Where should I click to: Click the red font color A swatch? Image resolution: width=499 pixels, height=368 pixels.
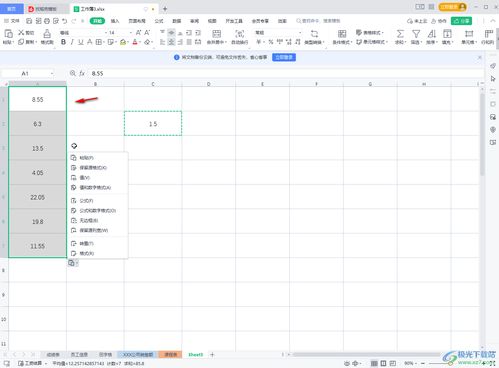coord(135,42)
